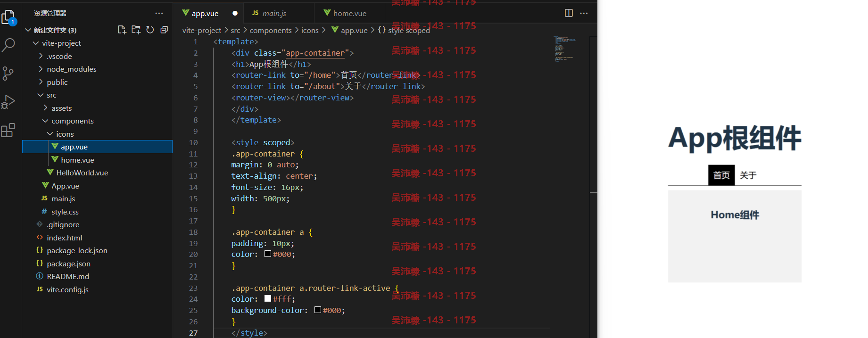Open editor more actions menu
868x338 pixels.
pyautogui.click(x=584, y=13)
